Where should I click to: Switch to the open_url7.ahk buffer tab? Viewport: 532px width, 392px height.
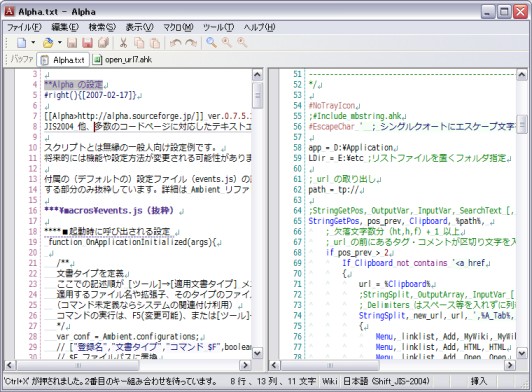(122, 60)
